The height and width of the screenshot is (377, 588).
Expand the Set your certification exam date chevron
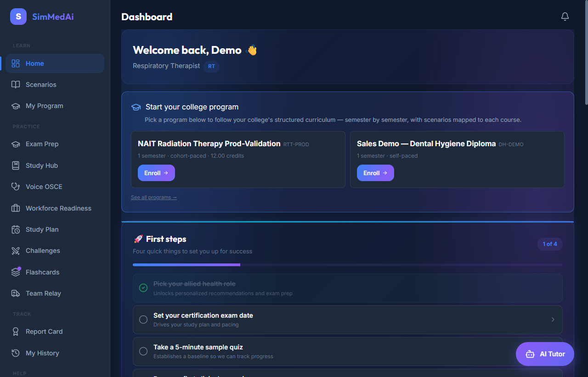pyautogui.click(x=553, y=320)
